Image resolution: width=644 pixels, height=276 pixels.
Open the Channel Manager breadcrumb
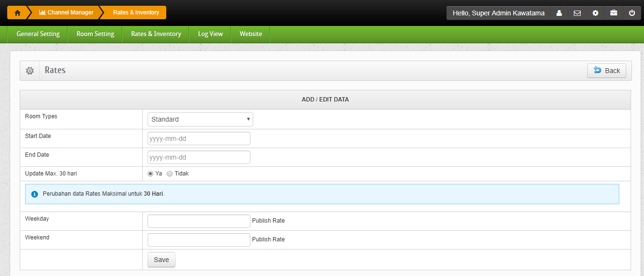[66, 13]
